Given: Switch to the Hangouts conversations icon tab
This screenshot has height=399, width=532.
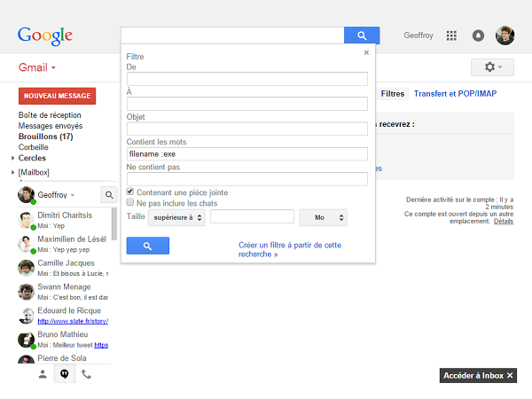Looking at the screenshot, I should 65,374.
